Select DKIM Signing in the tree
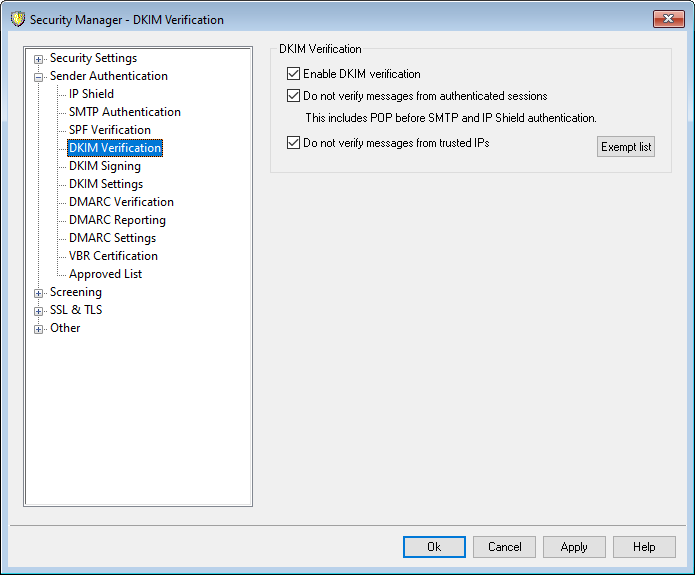The width and height of the screenshot is (695, 575). click(x=105, y=166)
